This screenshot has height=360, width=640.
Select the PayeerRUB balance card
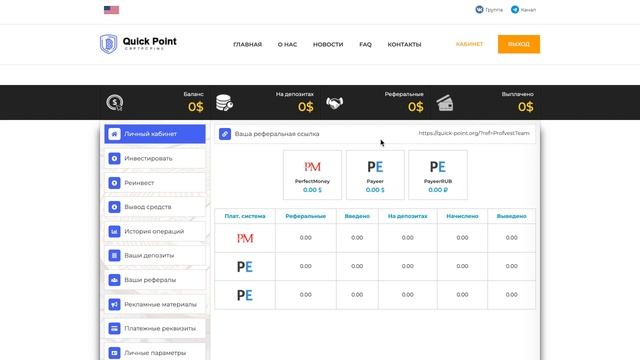[x=438, y=175]
